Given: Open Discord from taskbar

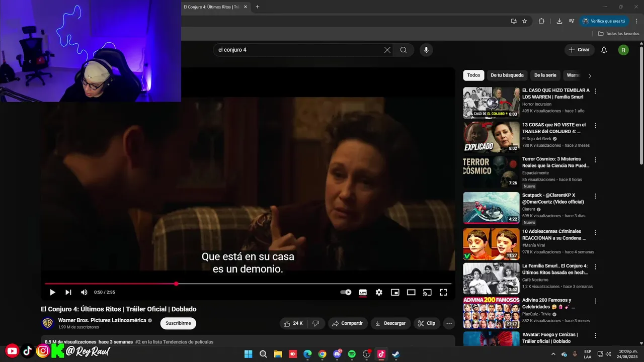Looking at the screenshot, I should tap(337, 354).
